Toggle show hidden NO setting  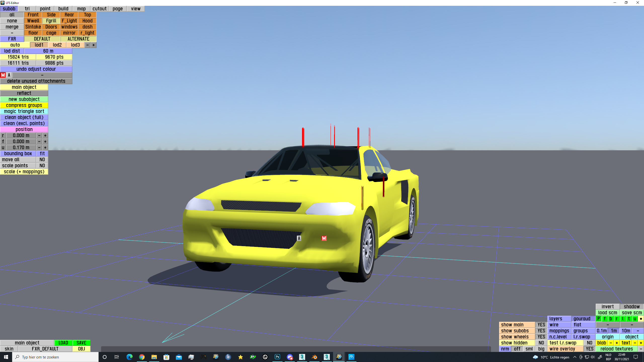(541, 343)
